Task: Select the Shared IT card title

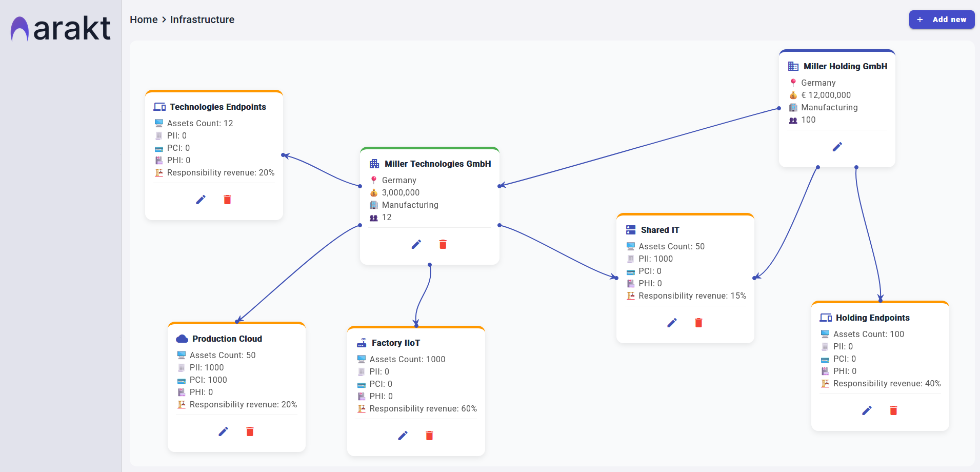Action: (659, 230)
